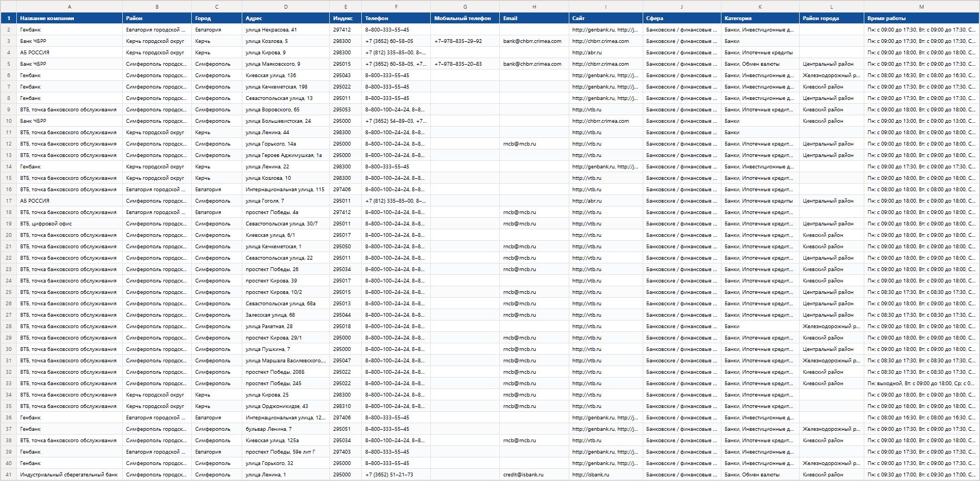Select row 17 by its row number
The height and width of the screenshot is (490, 980).
[8, 201]
